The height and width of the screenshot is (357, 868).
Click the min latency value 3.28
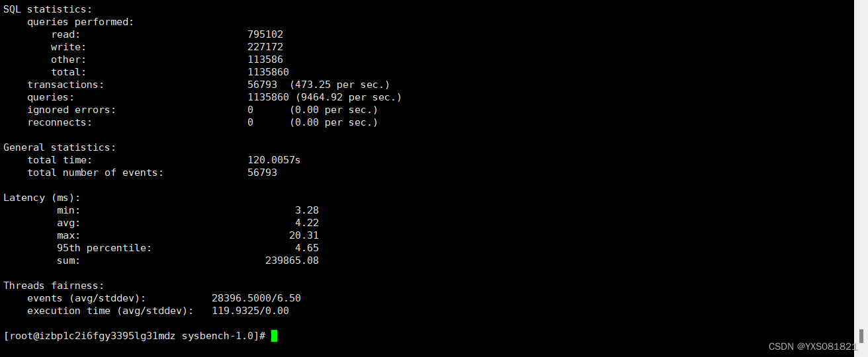pos(307,210)
